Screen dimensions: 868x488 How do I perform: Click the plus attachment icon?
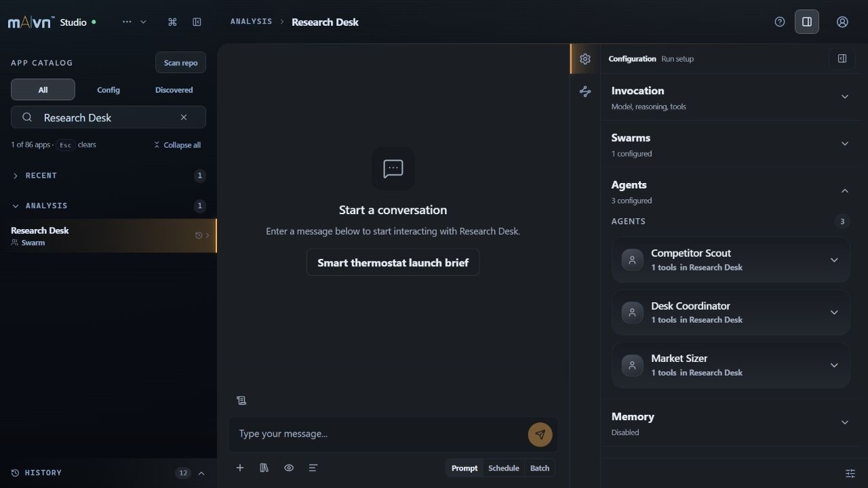[x=240, y=468]
